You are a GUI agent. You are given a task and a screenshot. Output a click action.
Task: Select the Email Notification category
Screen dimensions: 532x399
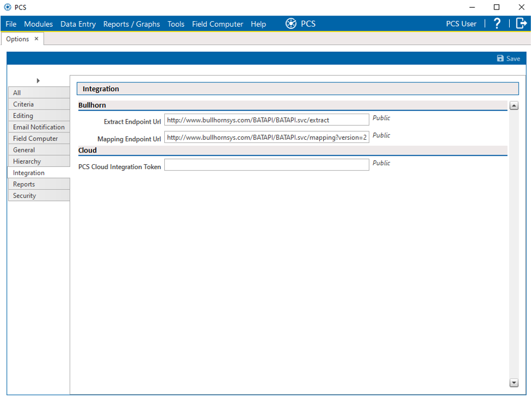coord(39,127)
